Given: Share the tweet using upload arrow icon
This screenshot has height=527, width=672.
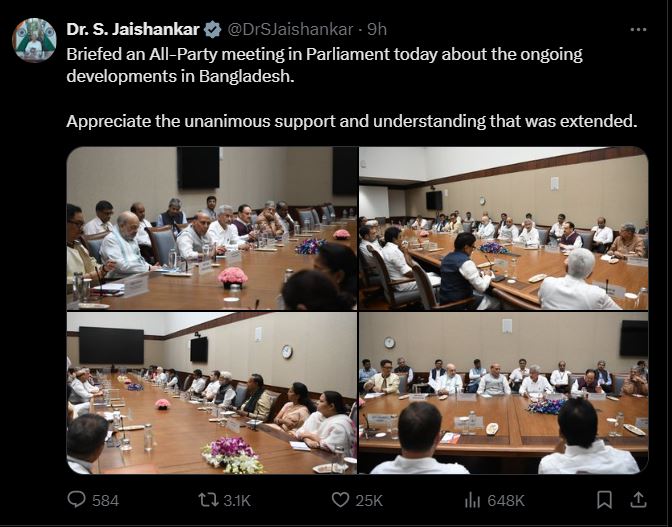Looking at the screenshot, I should tap(638, 500).
